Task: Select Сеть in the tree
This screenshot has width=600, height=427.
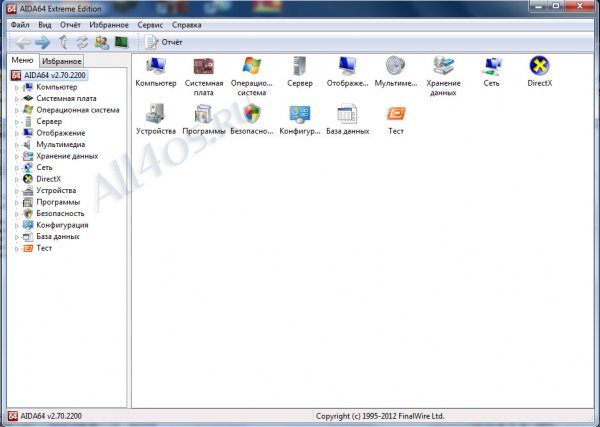Action: pos(44,167)
